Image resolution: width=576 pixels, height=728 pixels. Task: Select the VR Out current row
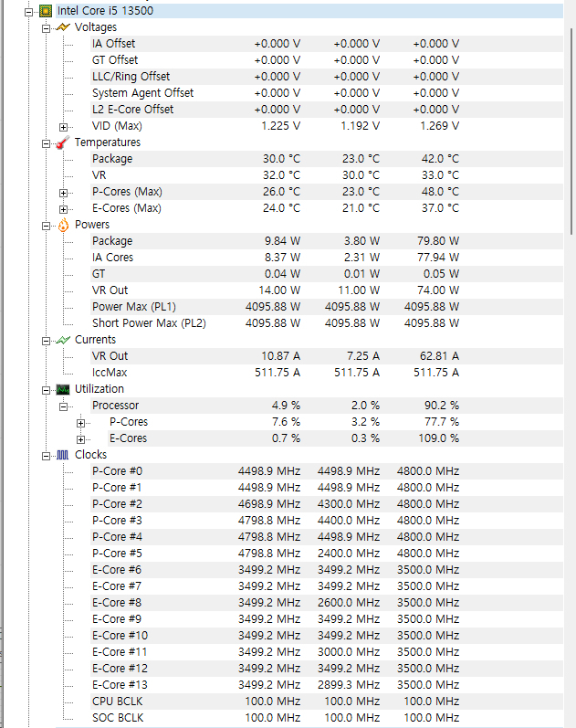pos(327,356)
